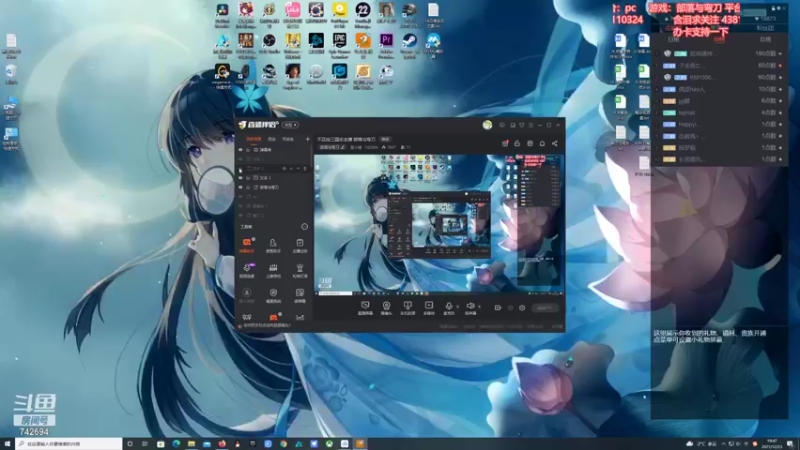This screenshot has width=800, height=450.
Task: Toggle the lock of the fifth source row
Action: (248, 187)
